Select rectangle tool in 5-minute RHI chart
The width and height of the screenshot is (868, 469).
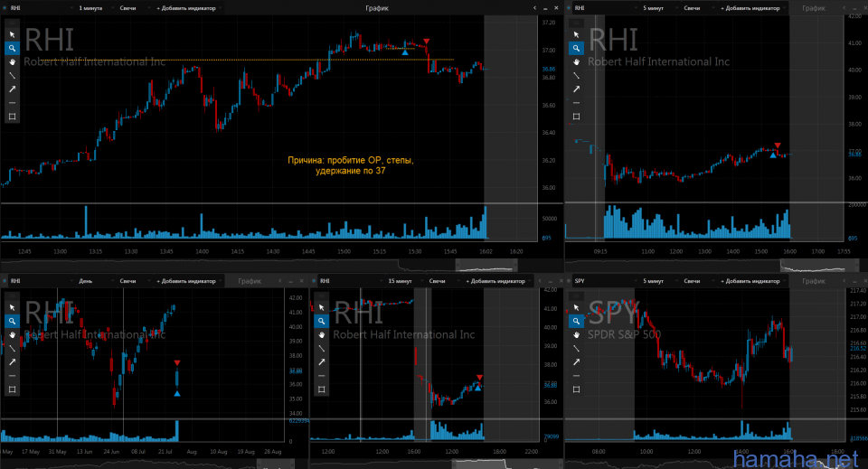(x=576, y=117)
